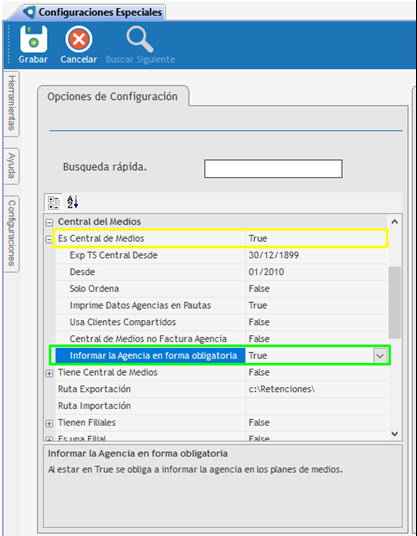This screenshot has height=536, width=417.
Task: Select the Es Central de Medios row
Action: [x=220, y=238]
